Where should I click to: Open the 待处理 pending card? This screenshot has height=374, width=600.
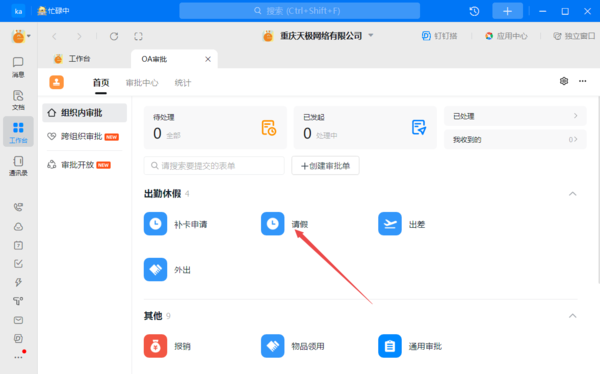tap(215, 127)
